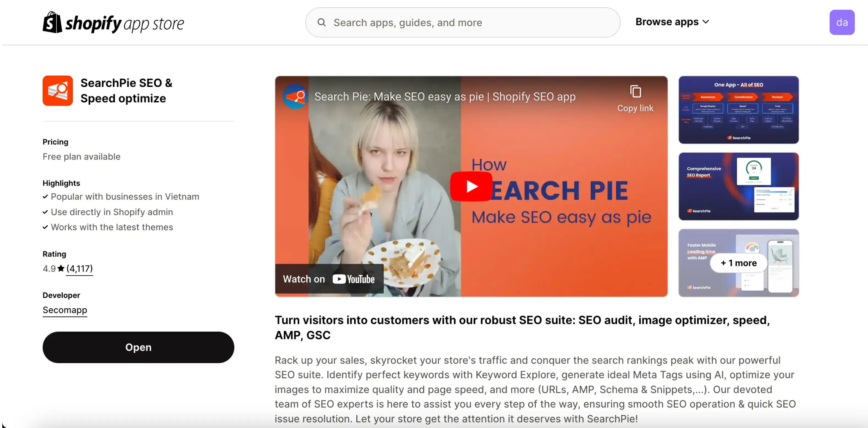868x428 pixels.
Task: Click 'Free plan available' text
Action: (82, 157)
